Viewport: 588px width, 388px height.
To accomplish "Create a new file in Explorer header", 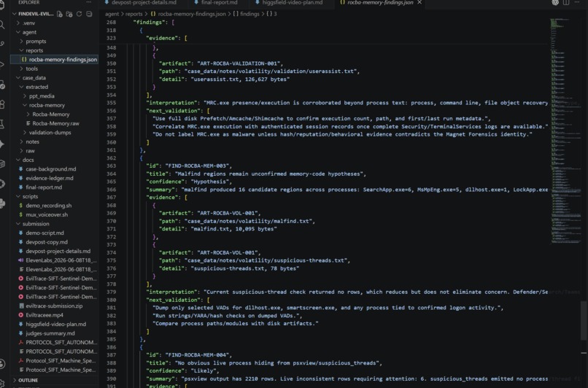I will click(x=60, y=14).
